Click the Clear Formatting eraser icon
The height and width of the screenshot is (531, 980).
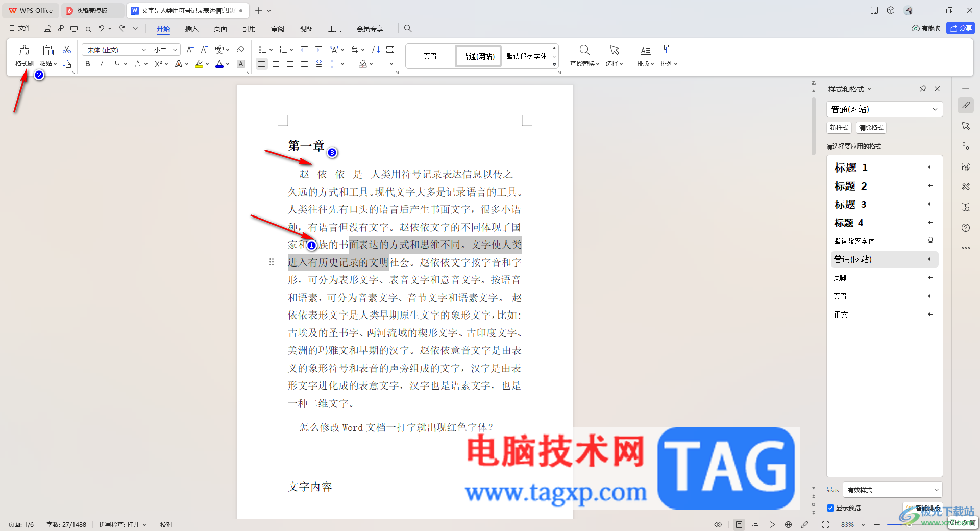pos(241,50)
